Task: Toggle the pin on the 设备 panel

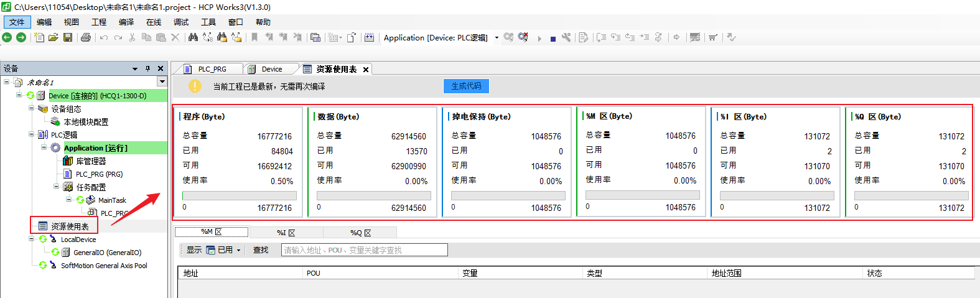Action: click(x=147, y=68)
